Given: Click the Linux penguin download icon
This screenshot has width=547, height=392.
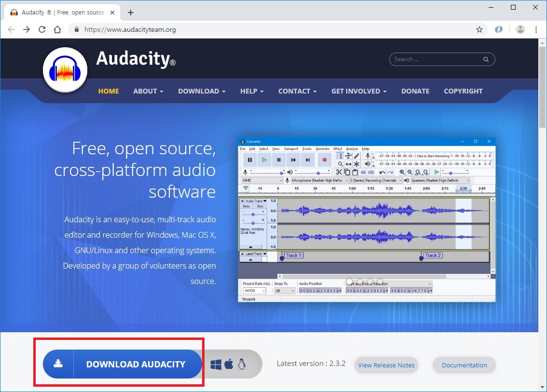Looking at the screenshot, I should pyautogui.click(x=241, y=364).
